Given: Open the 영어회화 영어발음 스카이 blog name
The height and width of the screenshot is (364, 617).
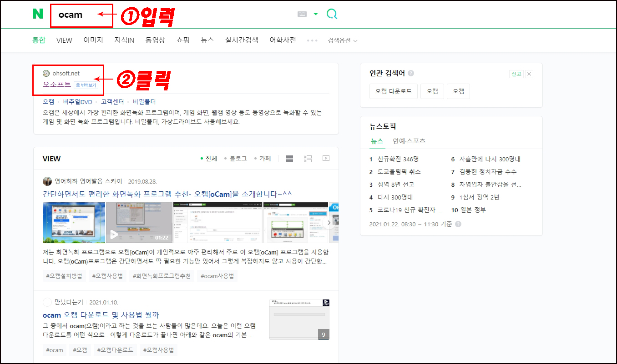Looking at the screenshot, I should 88,181.
